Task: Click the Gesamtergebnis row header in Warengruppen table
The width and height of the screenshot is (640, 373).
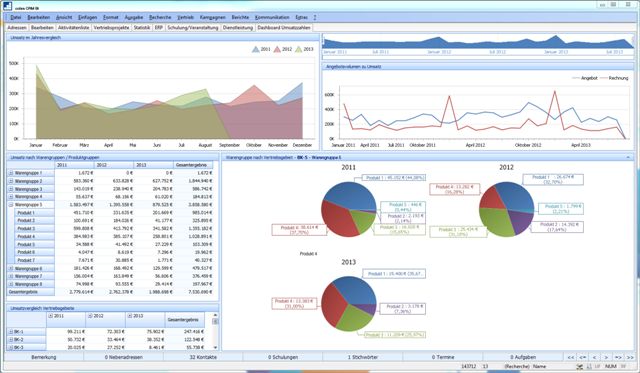Action: [x=31, y=292]
